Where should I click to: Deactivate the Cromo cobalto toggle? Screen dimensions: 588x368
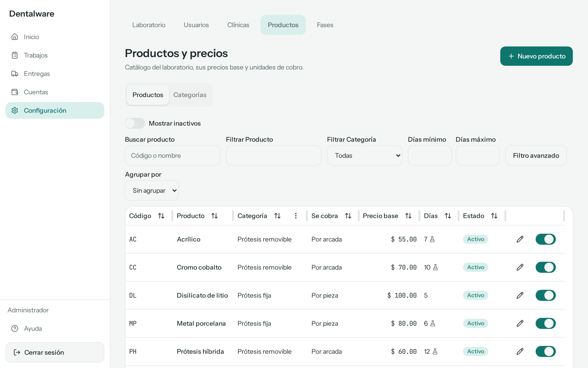[x=546, y=267]
